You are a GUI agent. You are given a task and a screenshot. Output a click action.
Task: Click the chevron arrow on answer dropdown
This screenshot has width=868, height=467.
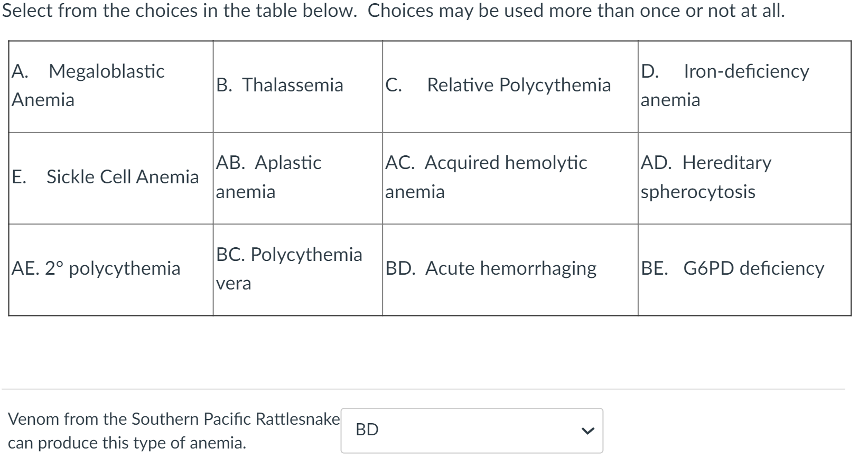click(587, 431)
